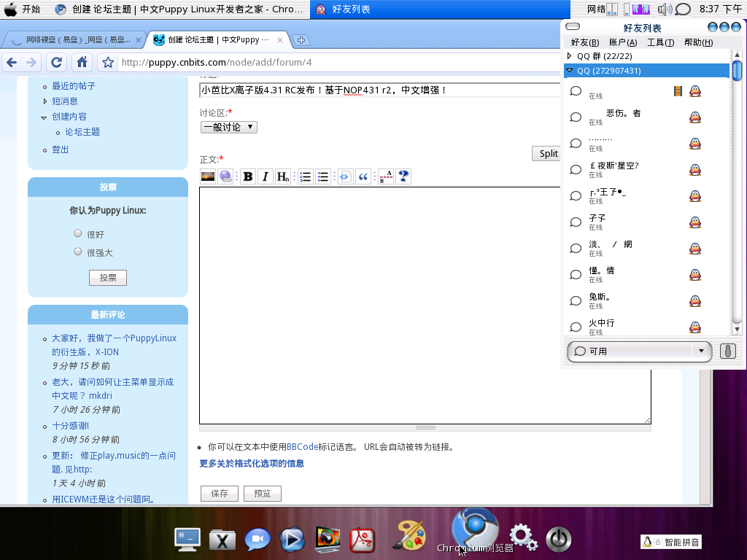Click into the post body text area

point(425,306)
